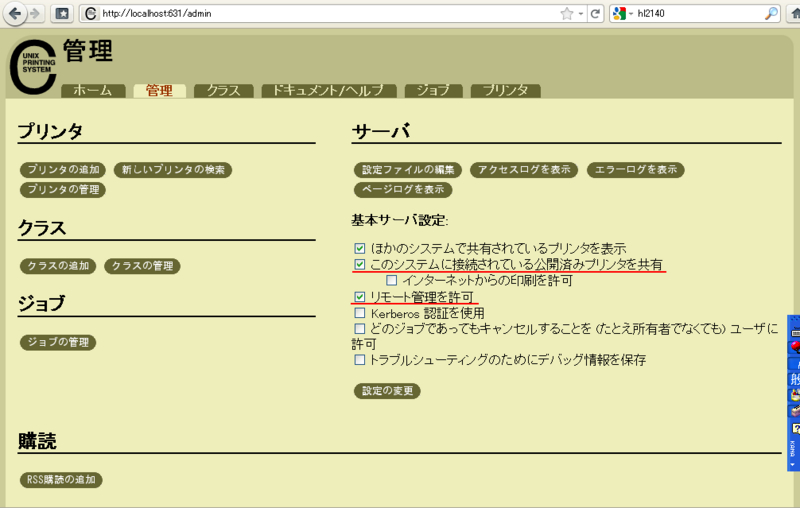Click the CUPS site identity icon in address bar

point(91,14)
